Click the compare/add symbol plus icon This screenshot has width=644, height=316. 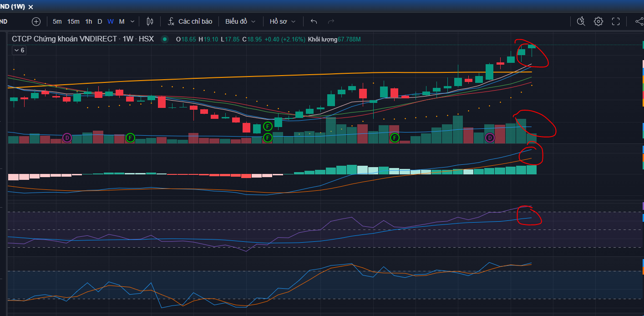tap(36, 21)
